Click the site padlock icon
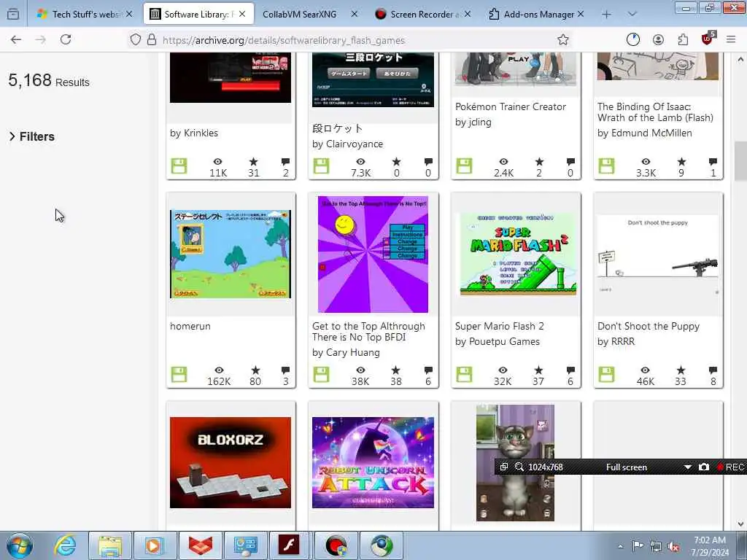Image resolution: width=747 pixels, height=560 pixels. pos(152,40)
